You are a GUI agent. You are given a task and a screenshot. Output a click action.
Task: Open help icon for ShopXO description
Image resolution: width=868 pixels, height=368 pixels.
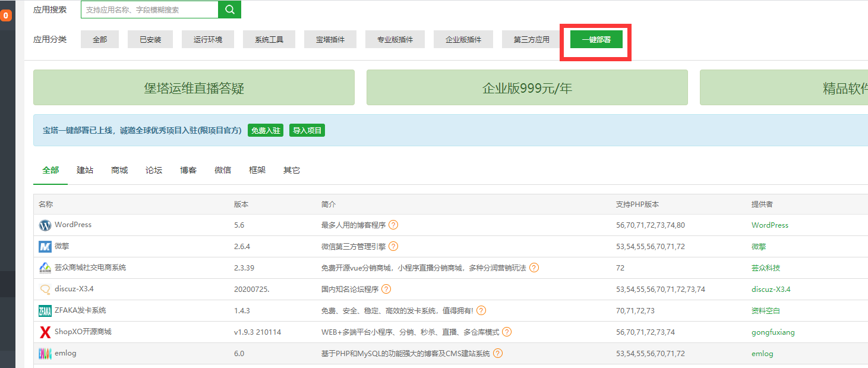507,332
